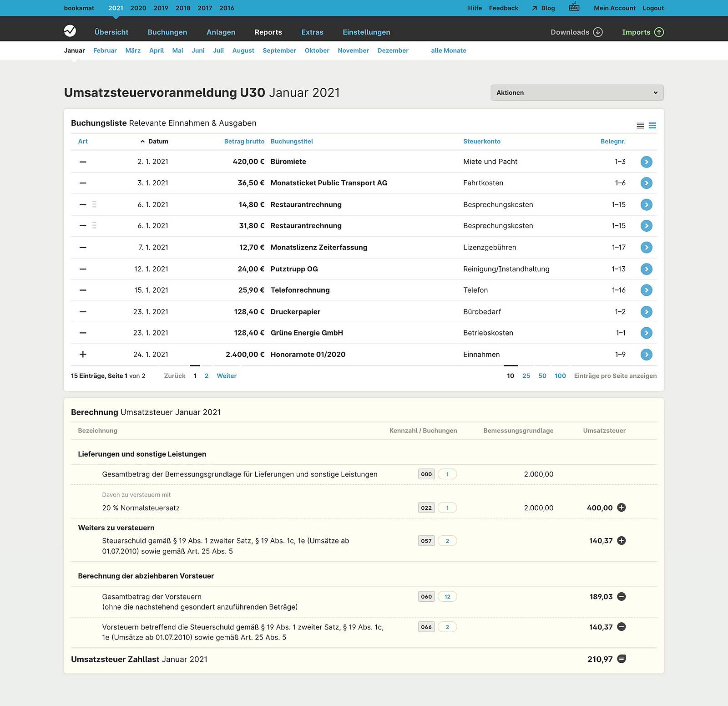Sort list by Datum column

(x=158, y=142)
